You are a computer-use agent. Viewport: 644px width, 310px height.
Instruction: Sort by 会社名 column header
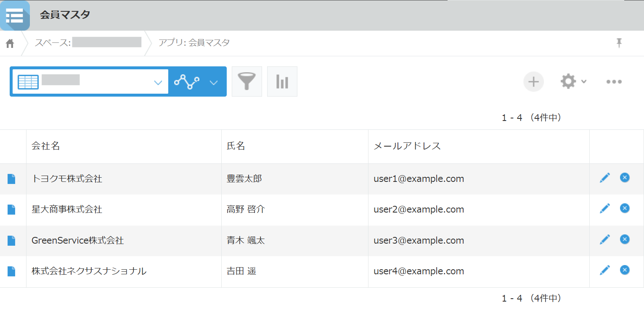tap(46, 146)
